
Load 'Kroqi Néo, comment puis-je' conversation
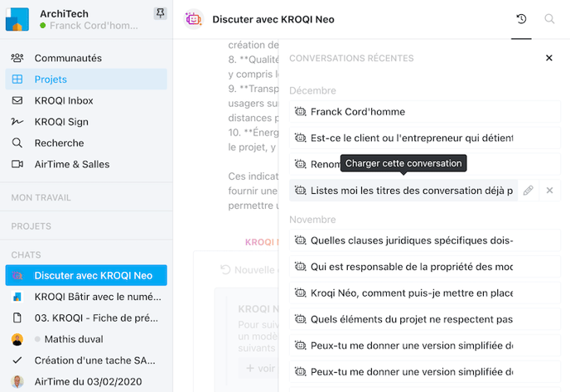pos(424,293)
